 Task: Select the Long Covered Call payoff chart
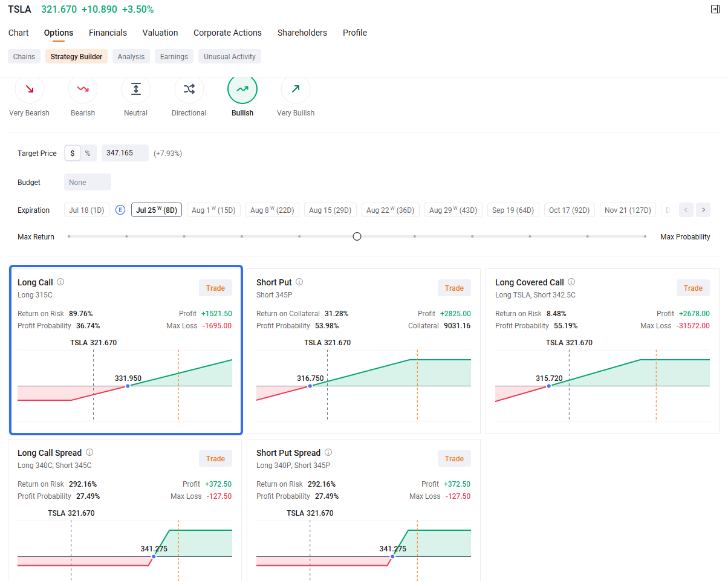(x=602, y=385)
